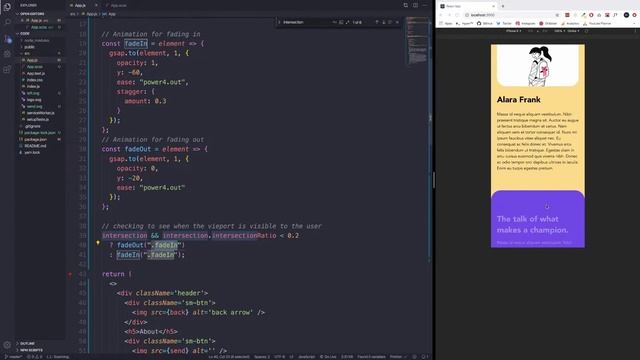Open the GitHub bookmark in browser
This screenshot has height=360, width=640.
485,24
